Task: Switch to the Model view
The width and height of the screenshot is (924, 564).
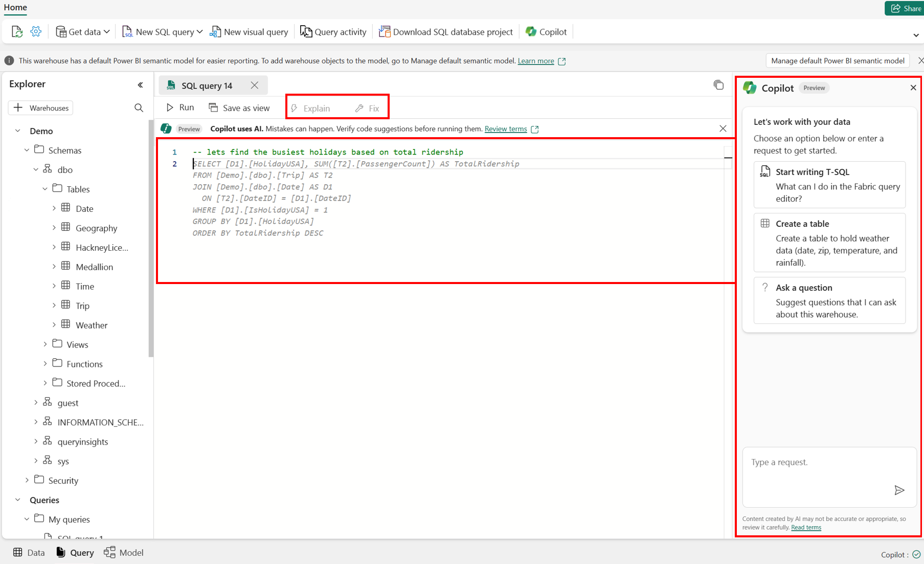Action: pyautogui.click(x=124, y=553)
